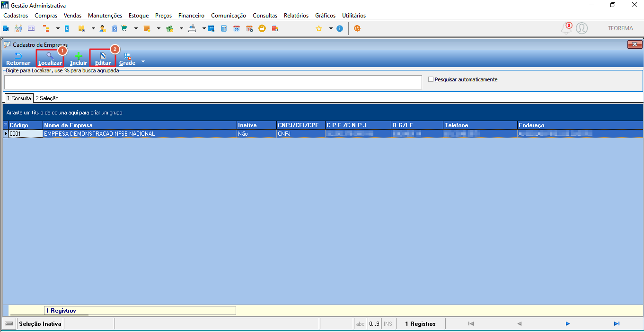Click the search text input field
The image size is (644, 332).
point(213,82)
